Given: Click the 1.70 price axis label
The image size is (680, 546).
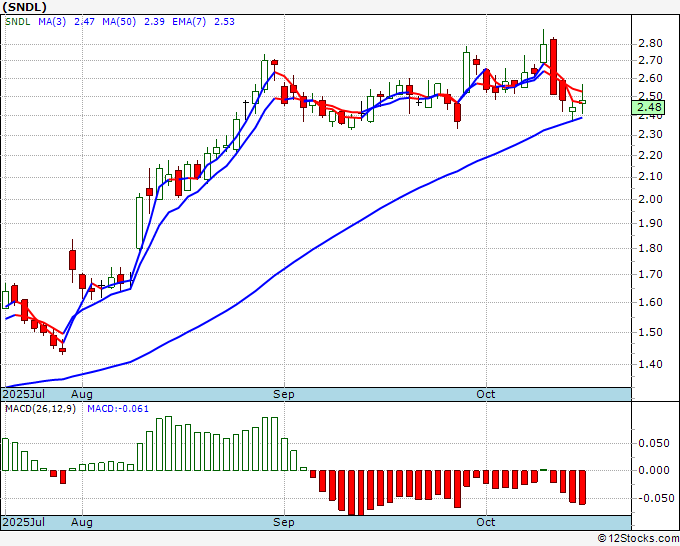Looking at the screenshot, I should [650, 275].
